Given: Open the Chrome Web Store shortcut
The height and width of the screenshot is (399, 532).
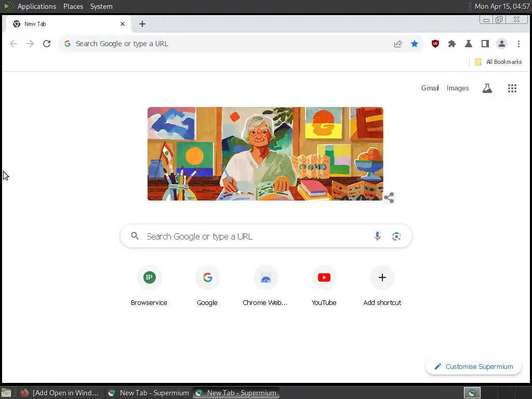Looking at the screenshot, I should point(265,286).
